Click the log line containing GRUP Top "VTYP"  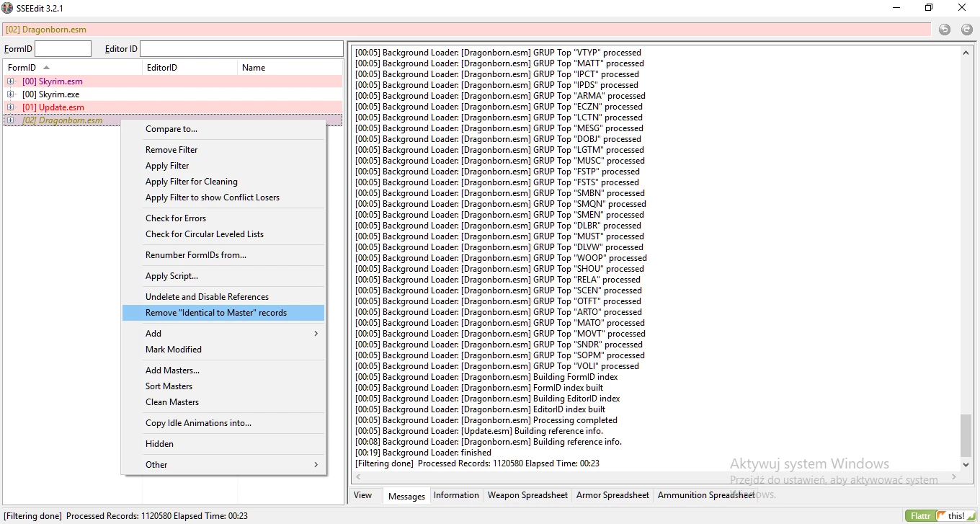pyautogui.click(x=498, y=53)
